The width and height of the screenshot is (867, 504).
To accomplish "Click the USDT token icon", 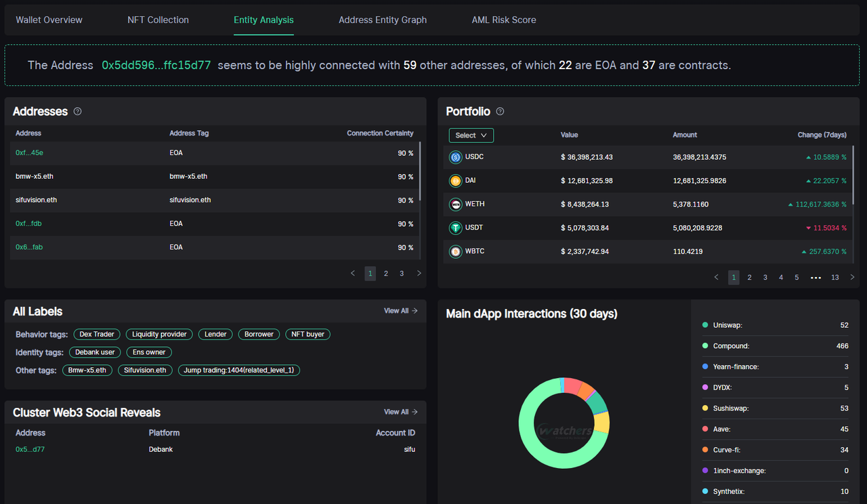I will [x=456, y=228].
